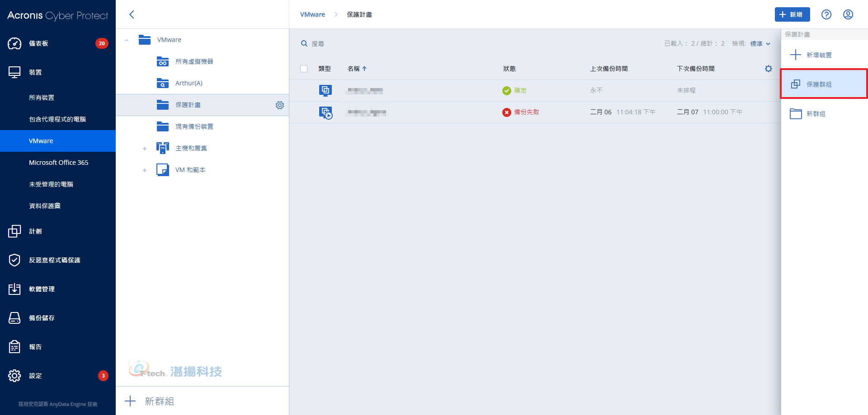Click the red 3 badge on 設定

[x=103, y=376]
